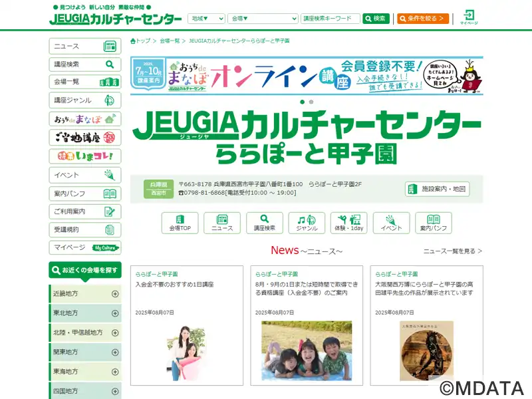Viewport: 532px width, 399px height.
Task: Click the お近くの会場を探す heading button
Action: tap(85, 271)
